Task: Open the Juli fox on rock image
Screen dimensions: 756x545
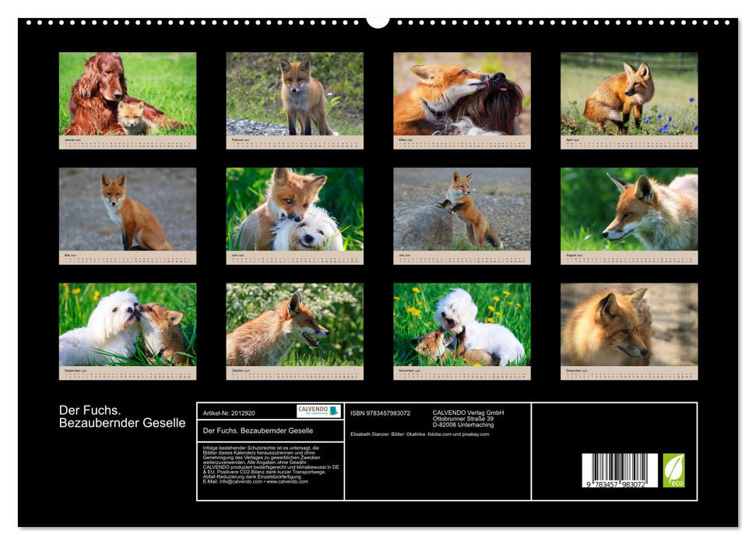Action: (462, 210)
